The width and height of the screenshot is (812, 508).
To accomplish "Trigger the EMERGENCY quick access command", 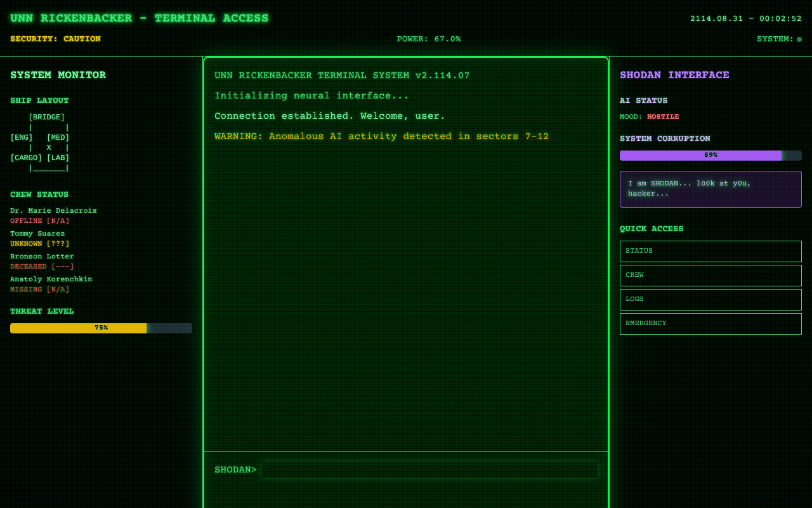I will click(710, 323).
